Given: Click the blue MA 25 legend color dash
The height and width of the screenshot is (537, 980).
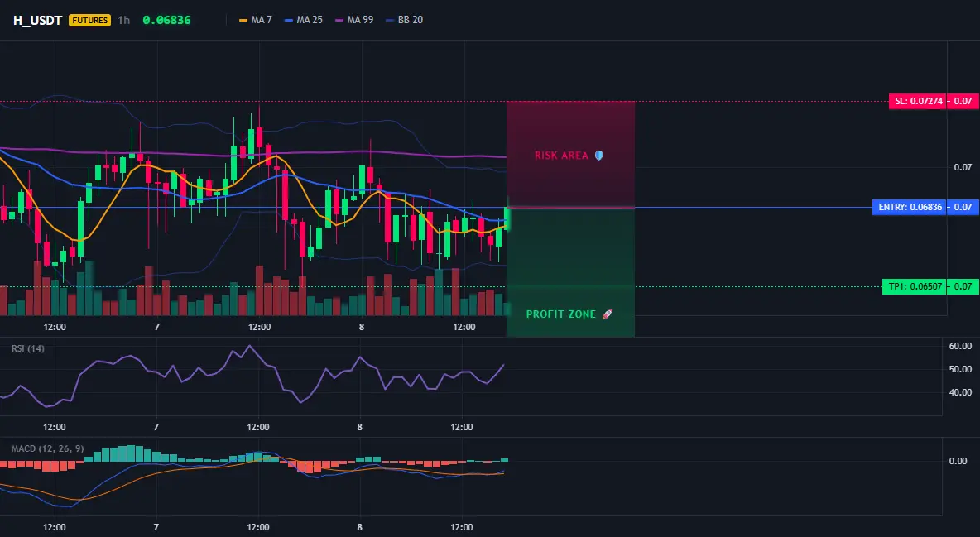Looking at the screenshot, I should (289, 21).
